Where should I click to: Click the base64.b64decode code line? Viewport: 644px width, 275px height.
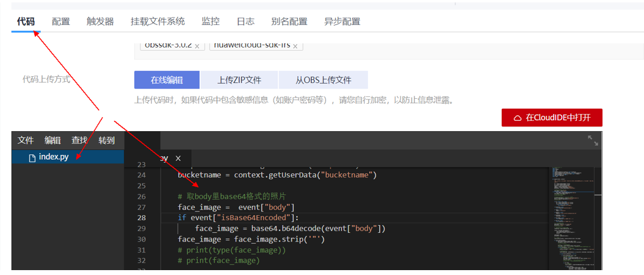[291, 228]
